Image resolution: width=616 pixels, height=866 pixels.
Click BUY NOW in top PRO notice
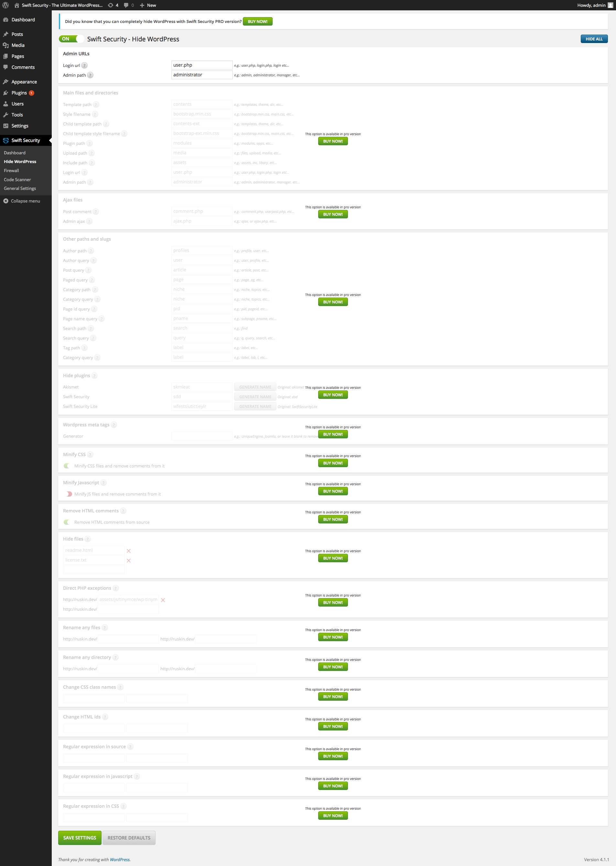pos(257,22)
